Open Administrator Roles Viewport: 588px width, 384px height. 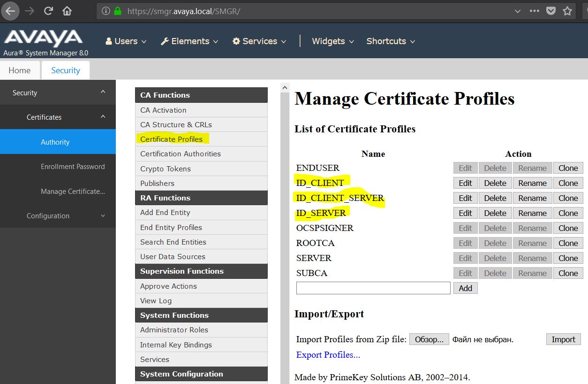(x=201, y=330)
